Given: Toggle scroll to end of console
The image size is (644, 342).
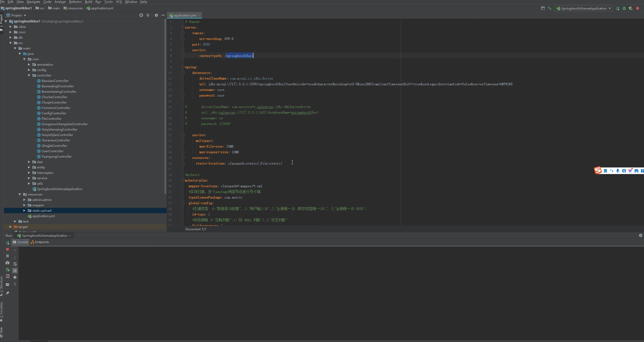Looking at the screenshot, I should coord(15,270).
